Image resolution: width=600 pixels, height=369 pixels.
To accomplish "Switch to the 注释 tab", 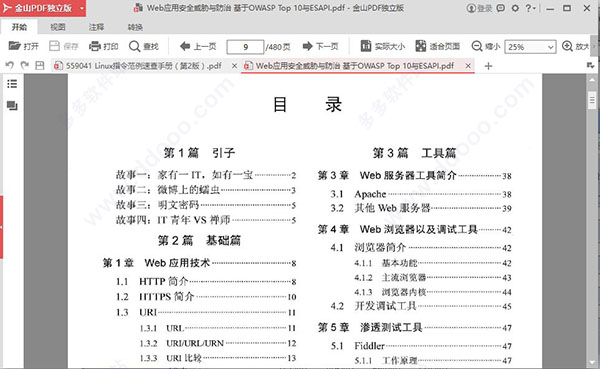I will [x=96, y=27].
